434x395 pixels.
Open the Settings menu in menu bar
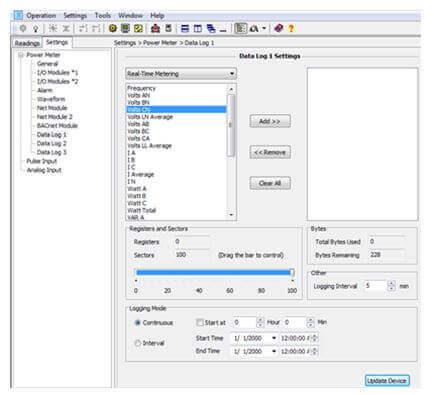pos(75,16)
